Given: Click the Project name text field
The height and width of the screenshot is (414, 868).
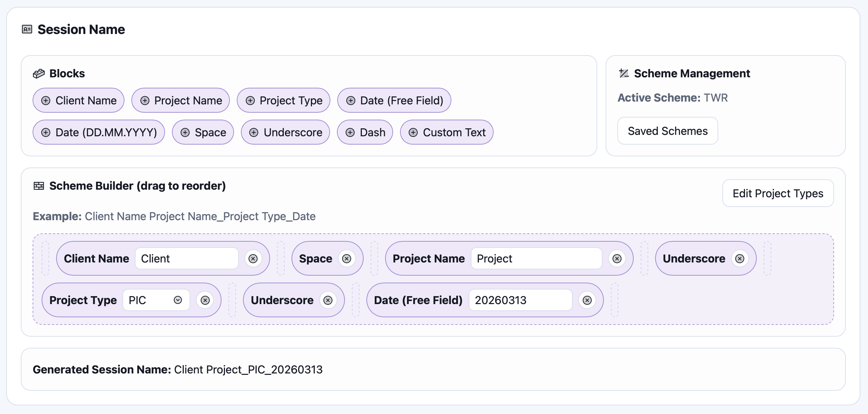Looking at the screenshot, I should pos(537,258).
